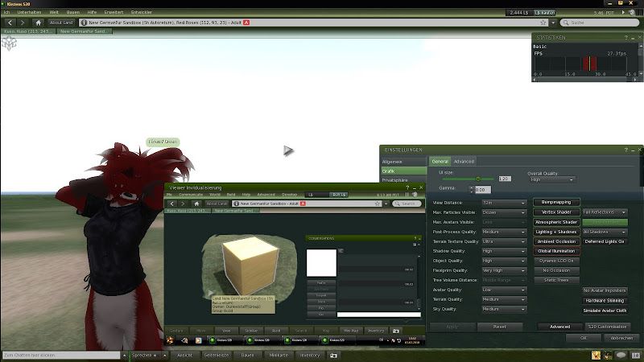Open the Welt menu
The width and height of the screenshot is (644, 362).
[x=54, y=12]
